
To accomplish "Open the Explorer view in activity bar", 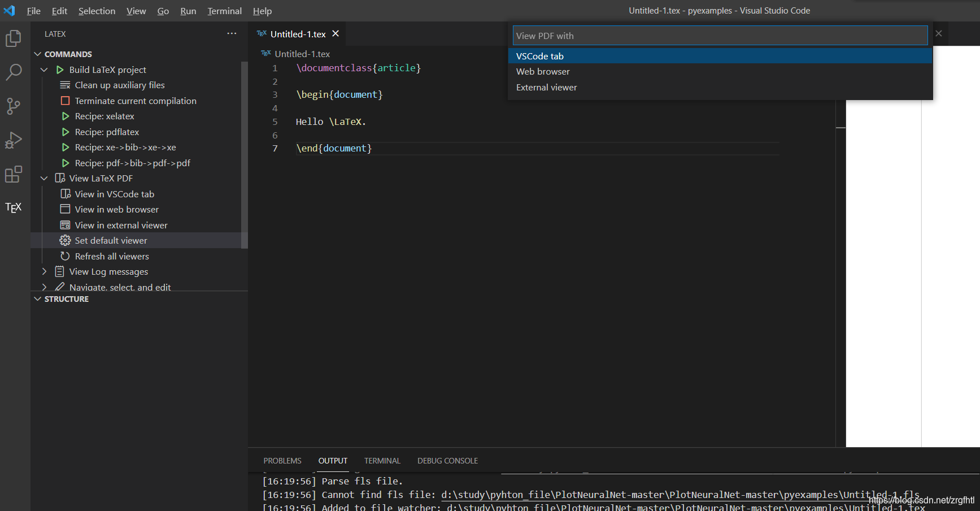I will click(14, 38).
